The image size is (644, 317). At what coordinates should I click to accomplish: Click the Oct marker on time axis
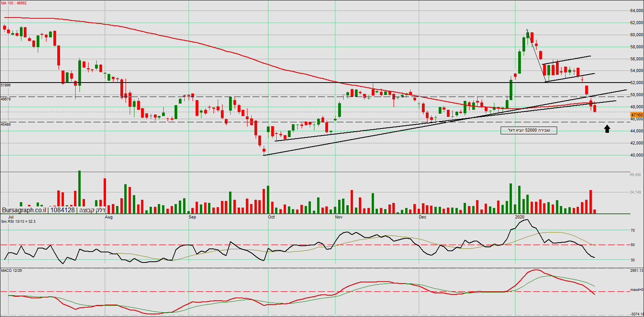tap(271, 217)
